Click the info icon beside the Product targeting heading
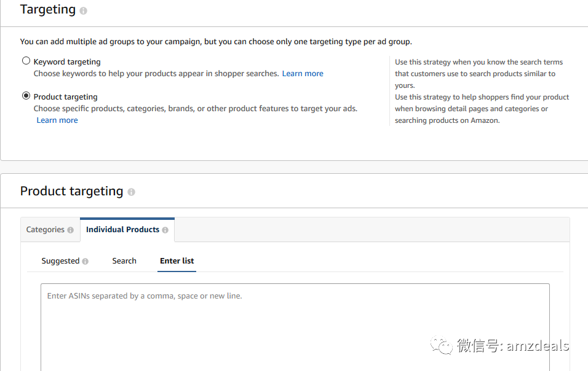The image size is (588, 371). click(131, 192)
